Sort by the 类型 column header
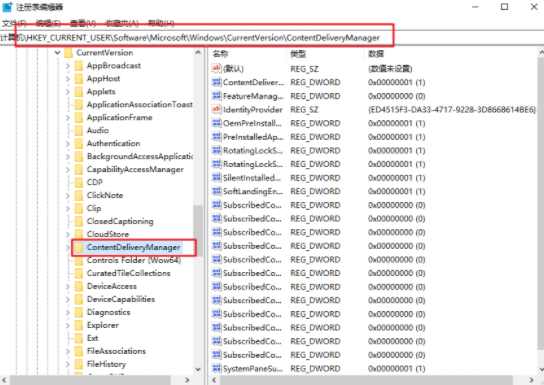This screenshot has width=544, height=385. coord(298,54)
